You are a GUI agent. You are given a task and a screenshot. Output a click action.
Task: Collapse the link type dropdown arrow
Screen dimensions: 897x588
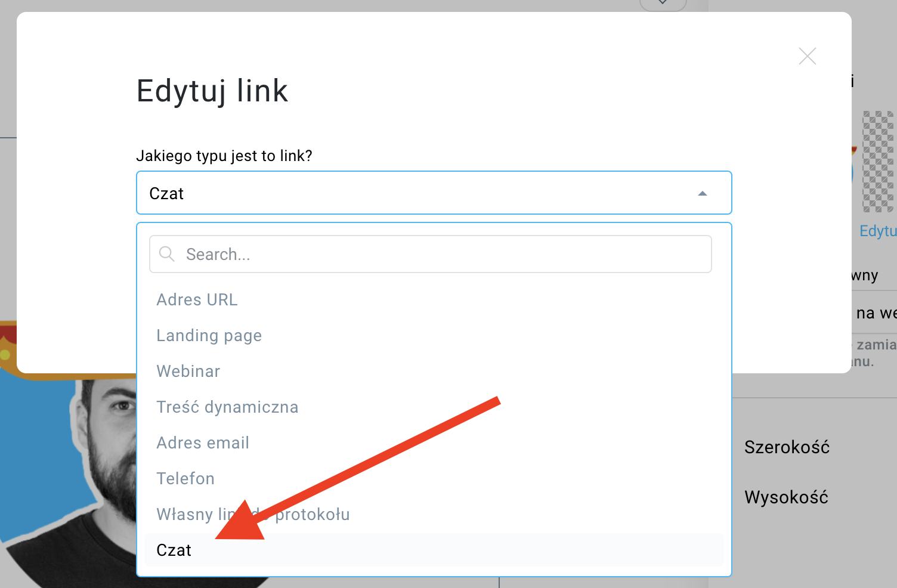(703, 193)
